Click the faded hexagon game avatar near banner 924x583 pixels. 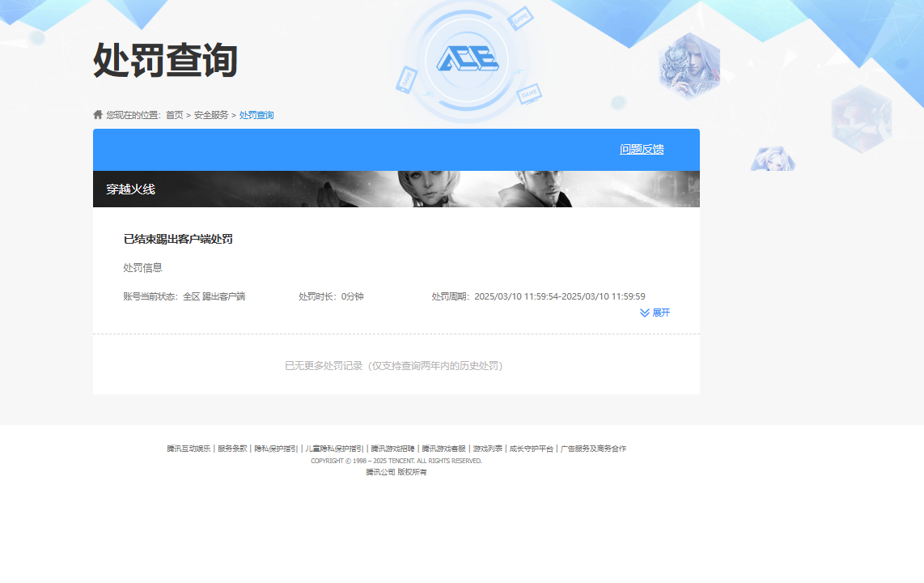[774, 159]
